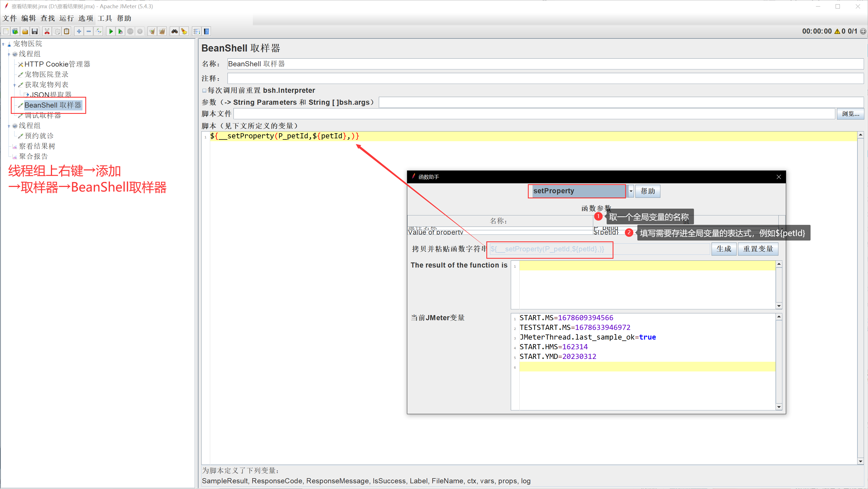Viewport: 868px width, 489px height.
Task: Click the Save test plan floppy icon
Action: point(34,31)
